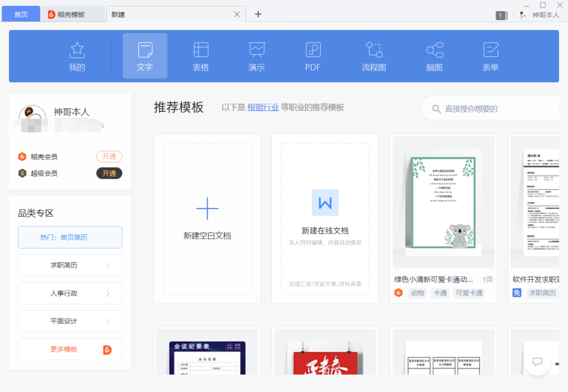Open the 流程图 flowchart tool

tap(373, 56)
